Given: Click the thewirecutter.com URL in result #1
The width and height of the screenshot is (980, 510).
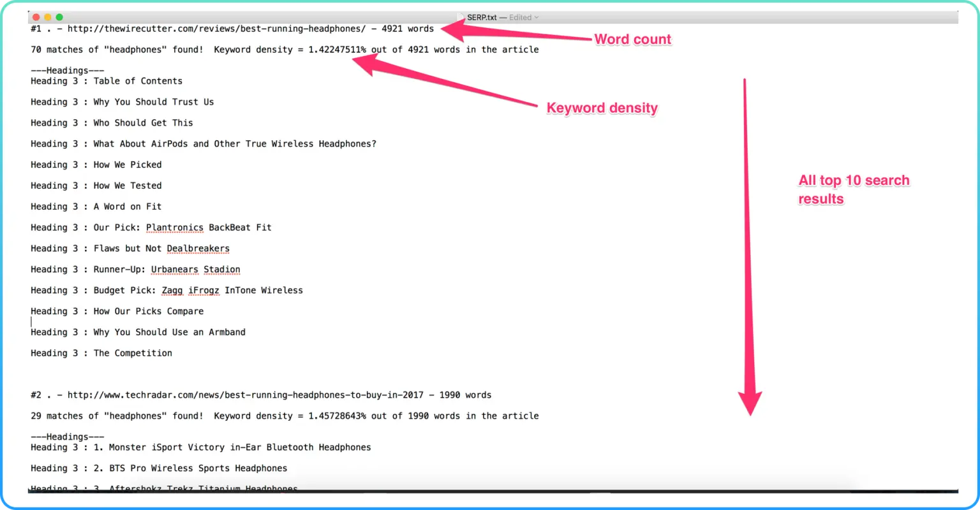Looking at the screenshot, I should pos(216,29).
